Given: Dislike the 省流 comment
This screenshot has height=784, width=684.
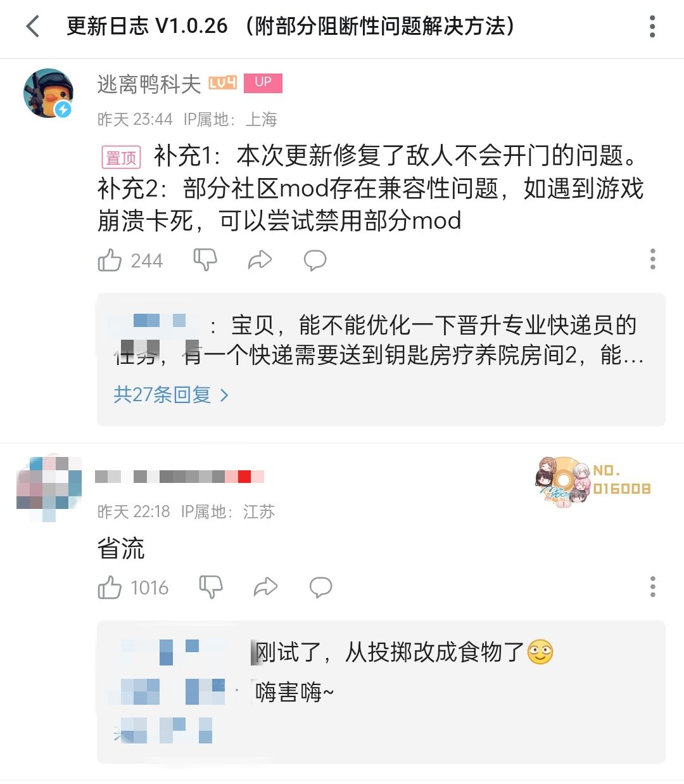Looking at the screenshot, I should click(x=211, y=588).
